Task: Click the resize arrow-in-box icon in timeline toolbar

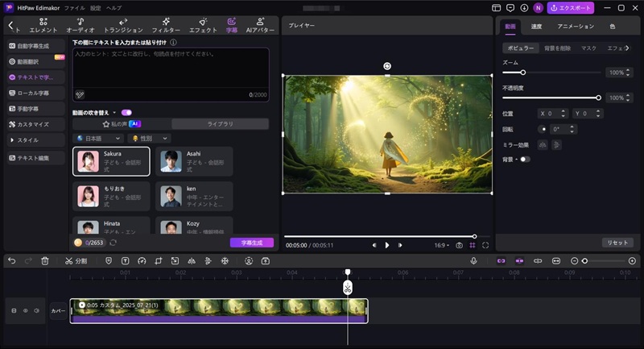Action: 175,261
